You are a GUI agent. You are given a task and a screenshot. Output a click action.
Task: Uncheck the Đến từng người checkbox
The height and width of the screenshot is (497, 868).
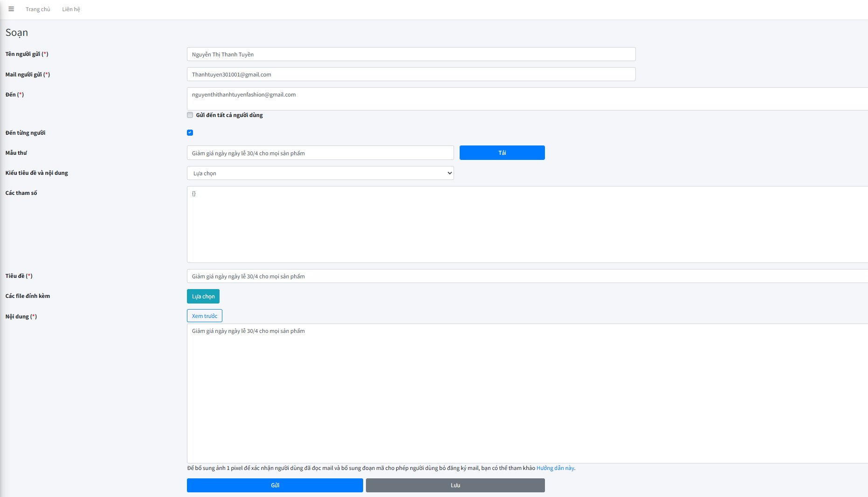pos(190,133)
